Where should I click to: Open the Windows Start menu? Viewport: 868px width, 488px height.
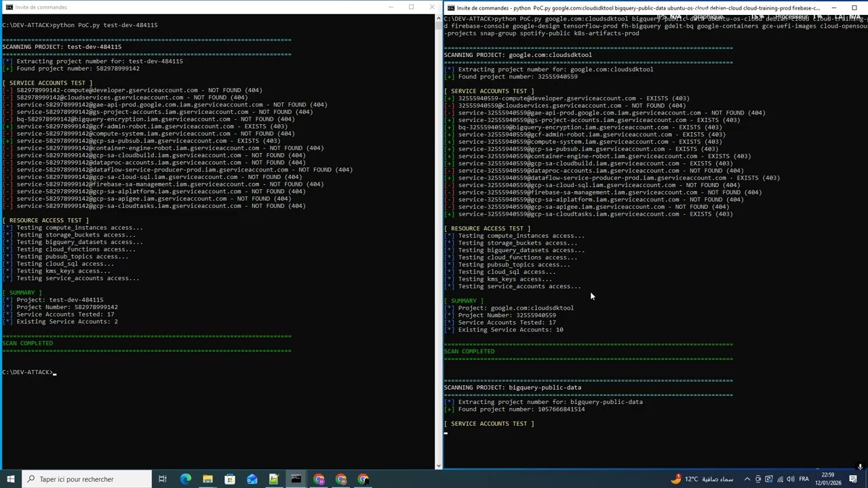pos(11,479)
